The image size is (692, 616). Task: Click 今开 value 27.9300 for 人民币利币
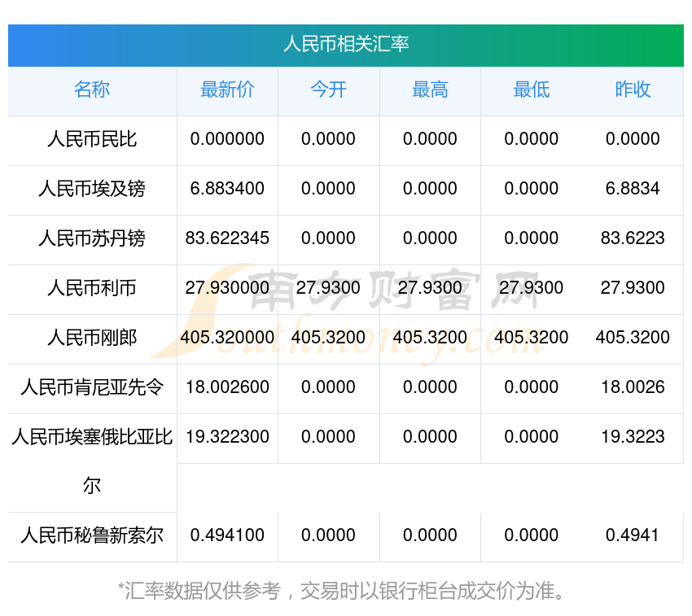328,288
